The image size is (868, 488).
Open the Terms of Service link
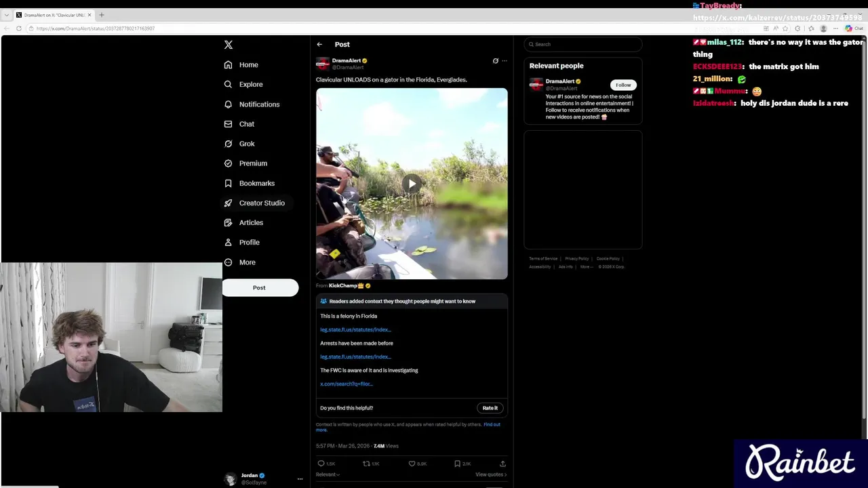pyautogui.click(x=543, y=258)
